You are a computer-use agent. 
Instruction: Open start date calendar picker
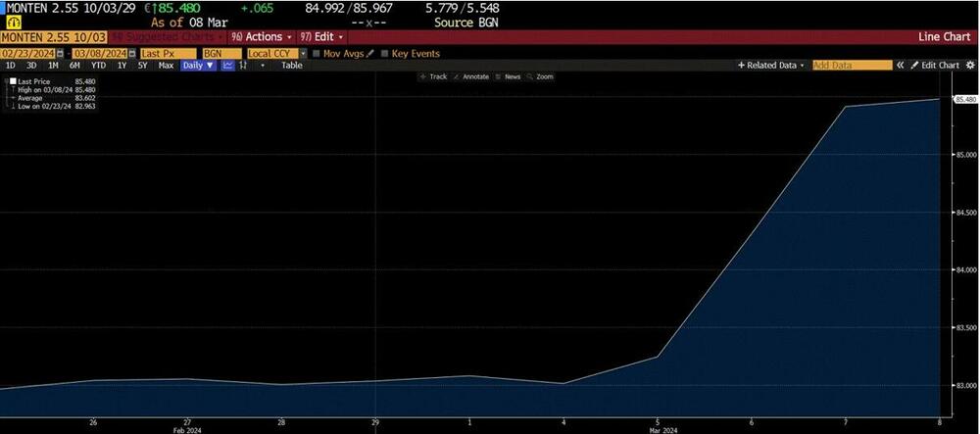(60, 53)
